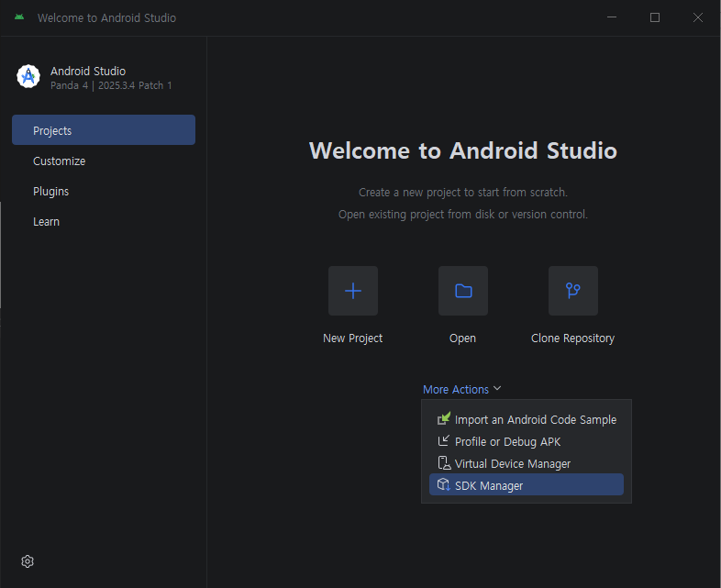The width and height of the screenshot is (721, 588).
Task: Click the New Project label
Action: coord(352,338)
